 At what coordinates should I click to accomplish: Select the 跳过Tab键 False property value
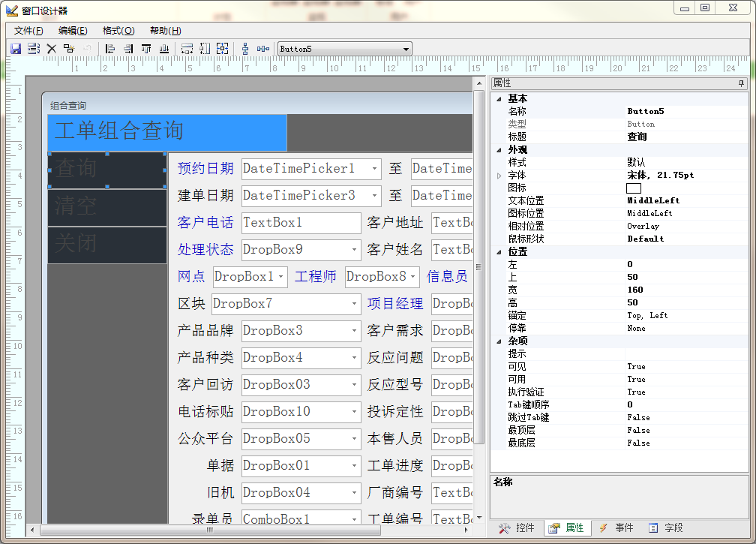tap(638, 418)
